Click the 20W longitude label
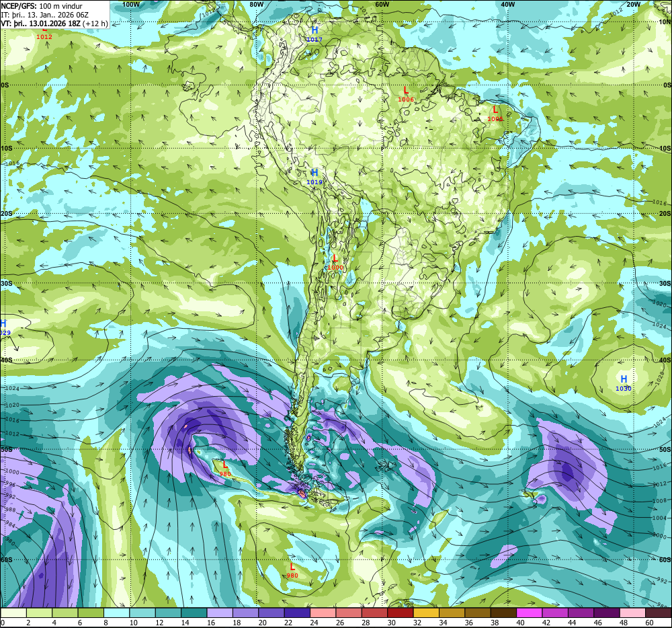Screen dimensions: 672x628 click(633, 4)
